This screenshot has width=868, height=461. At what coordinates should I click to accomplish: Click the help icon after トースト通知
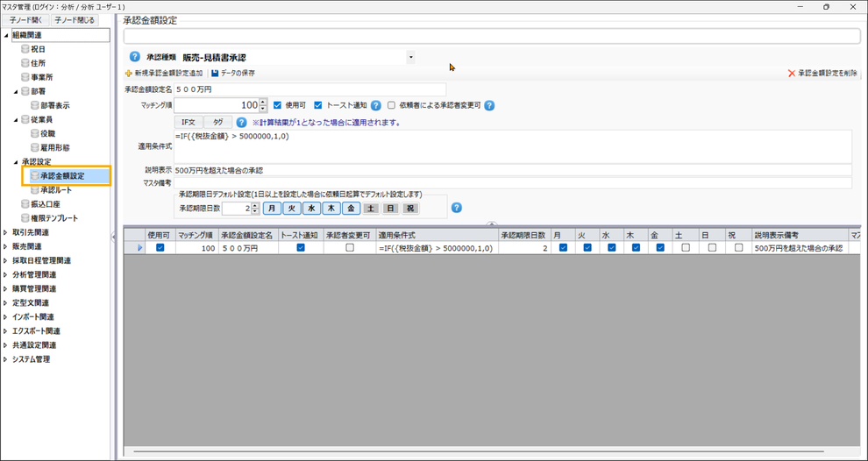click(376, 105)
